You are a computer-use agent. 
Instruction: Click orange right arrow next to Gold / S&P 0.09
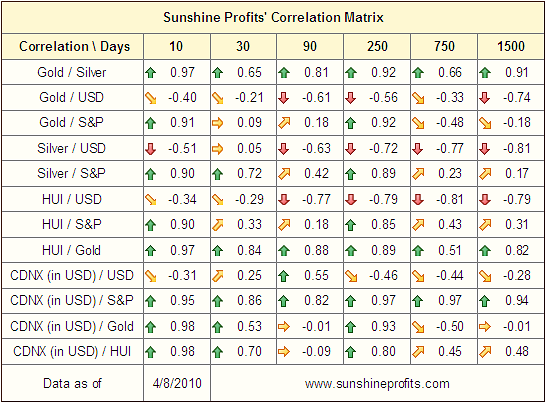coord(217,123)
